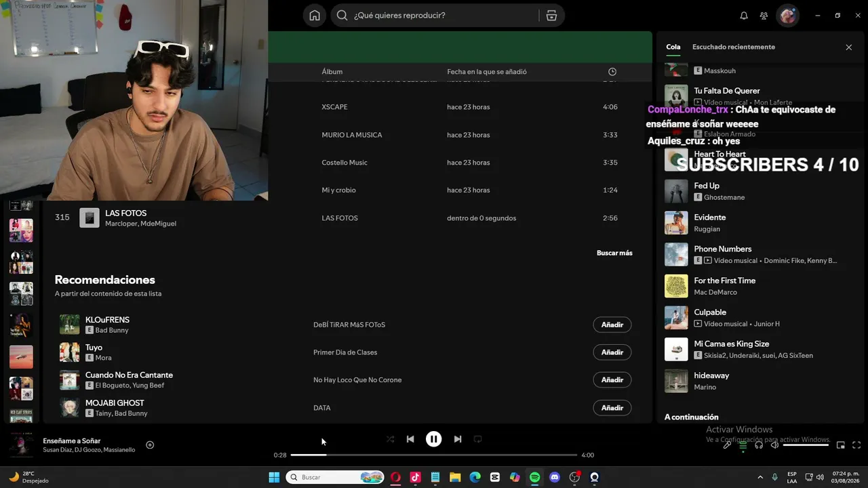This screenshot has width=868, height=488.
Task: Open the notifications bell
Action: 744,16
